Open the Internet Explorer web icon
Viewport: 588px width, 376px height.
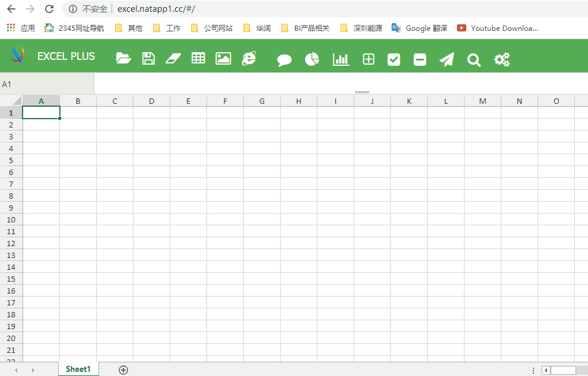tap(249, 59)
